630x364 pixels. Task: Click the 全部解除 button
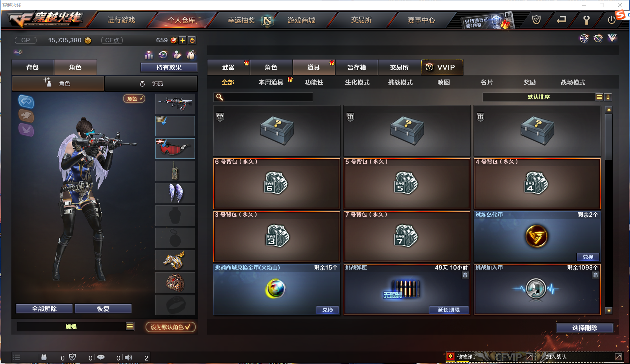pyautogui.click(x=44, y=309)
